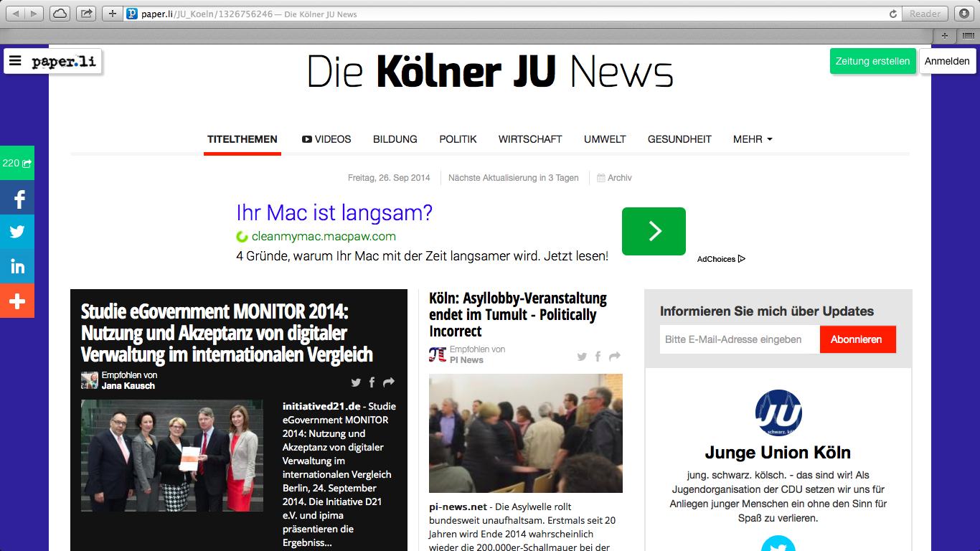Viewport: 980px width, 551px height.
Task: Open the Jana Kausch profile link
Action: click(128, 386)
